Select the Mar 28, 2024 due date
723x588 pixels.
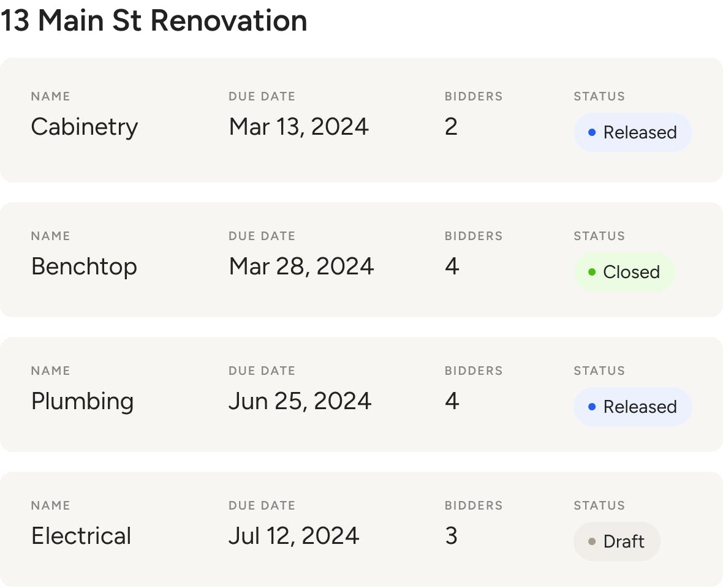point(301,266)
